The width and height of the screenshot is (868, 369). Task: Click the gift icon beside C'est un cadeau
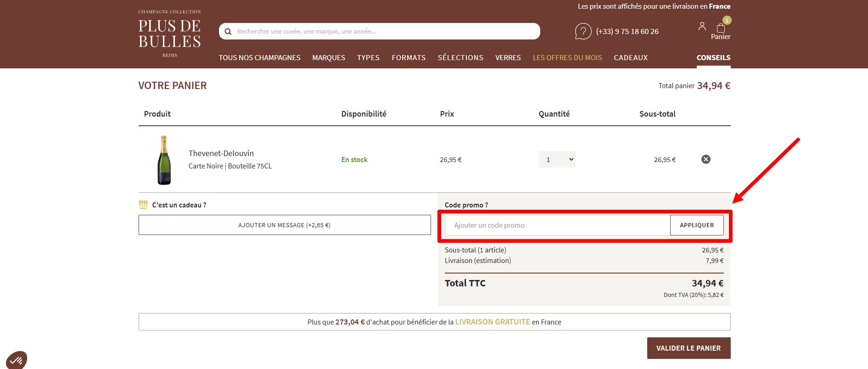click(143, 205)
